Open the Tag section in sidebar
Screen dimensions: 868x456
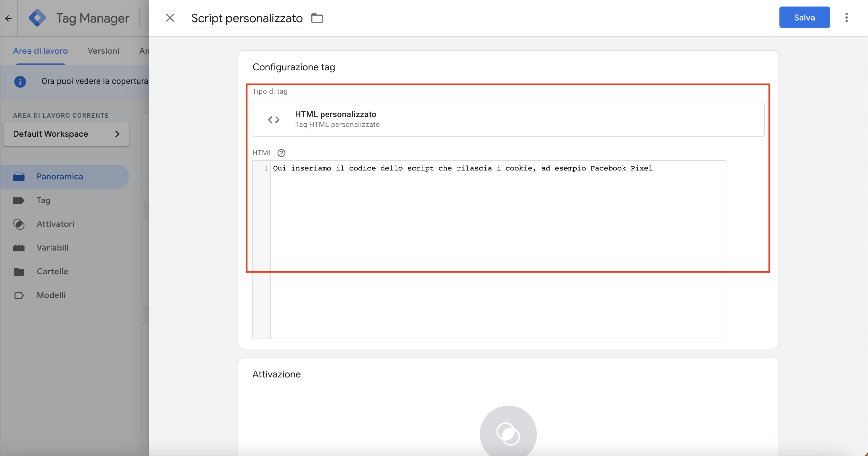(44, 200)
